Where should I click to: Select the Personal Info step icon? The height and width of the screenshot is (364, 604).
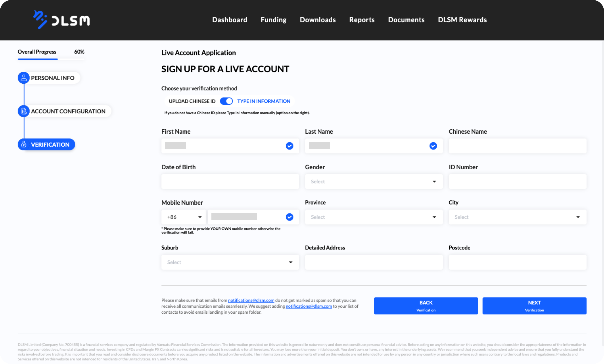(24, 78)
